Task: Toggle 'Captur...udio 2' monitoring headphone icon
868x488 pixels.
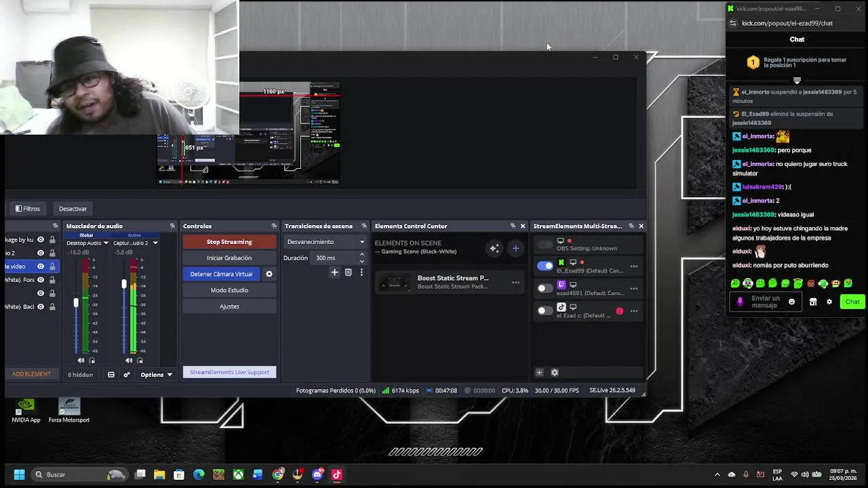Action: (x=140, y=361)
